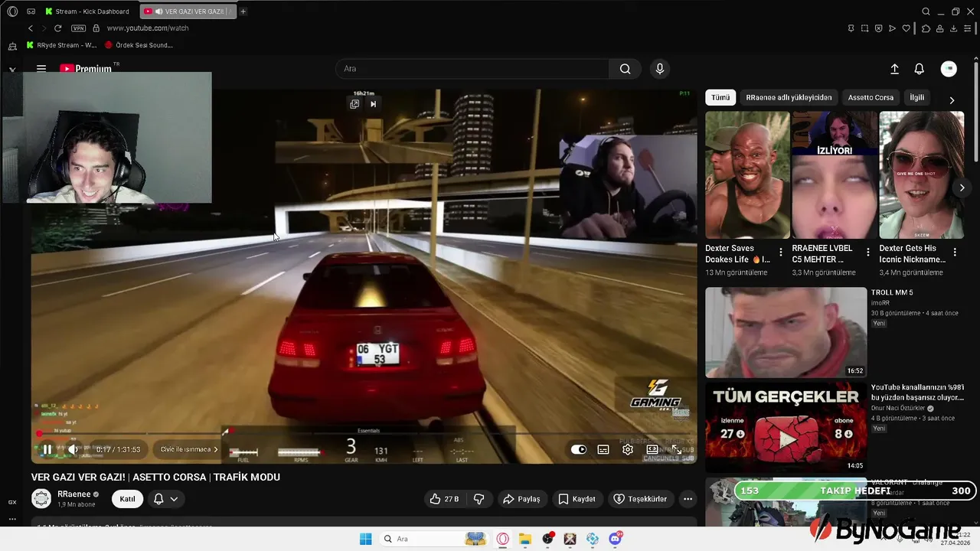Open RRaenee channel avatar
This screenshot has width=980, height=551.
[x=41, y=499]
